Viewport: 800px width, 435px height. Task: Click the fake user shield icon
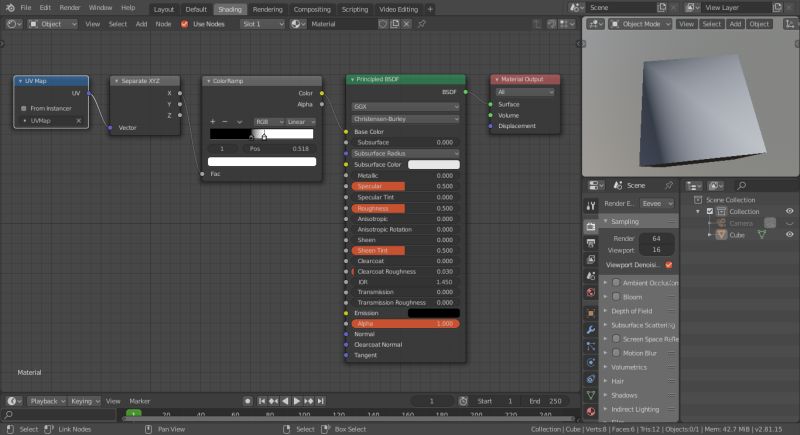383,24
